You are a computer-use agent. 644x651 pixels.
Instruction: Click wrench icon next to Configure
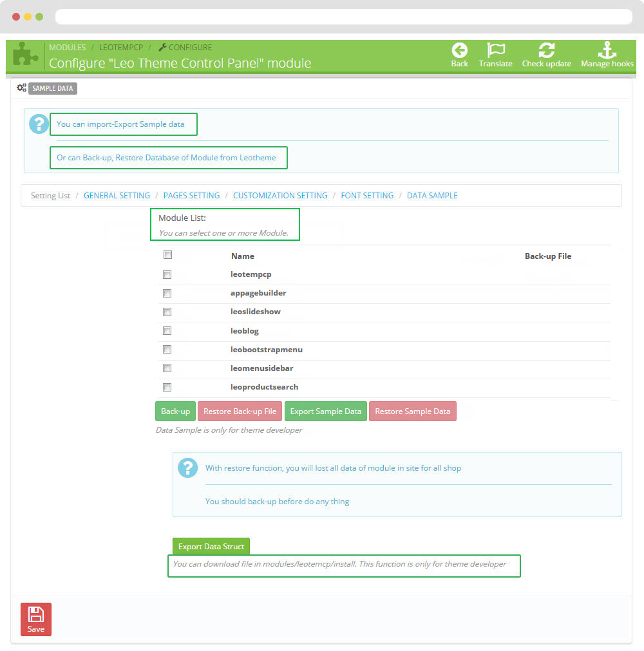pos(162,48)
